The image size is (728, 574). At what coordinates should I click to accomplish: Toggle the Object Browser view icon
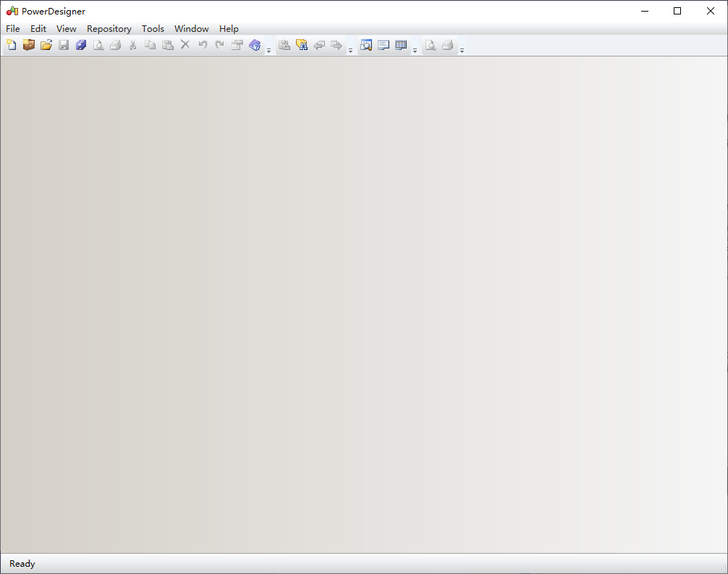[366, 45]
